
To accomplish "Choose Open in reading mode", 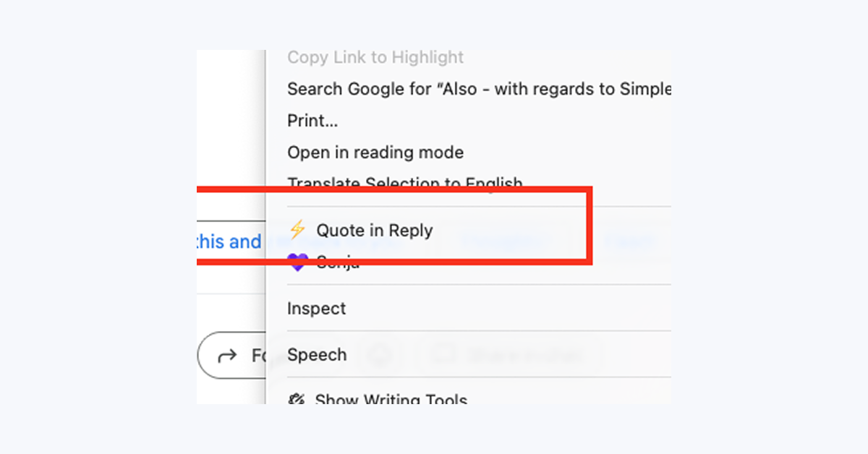I will click(x=375, y=153).
